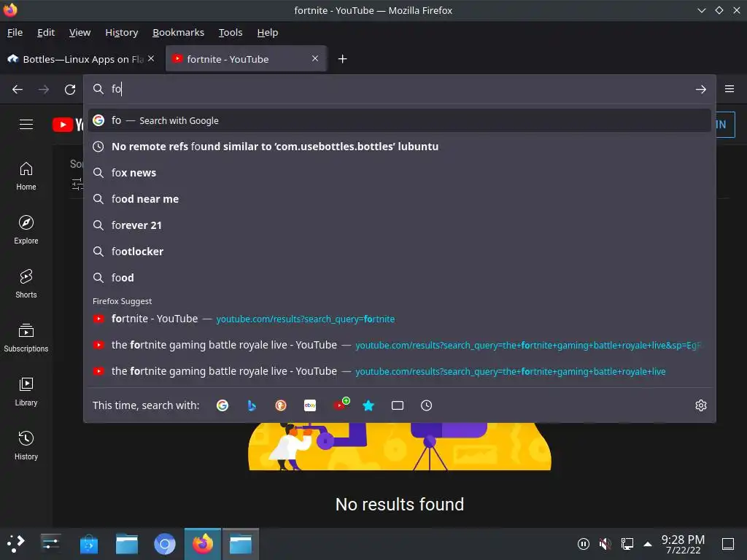Open the clock showing 9:28 PM
747x560 pixels.
click(683, 544)
